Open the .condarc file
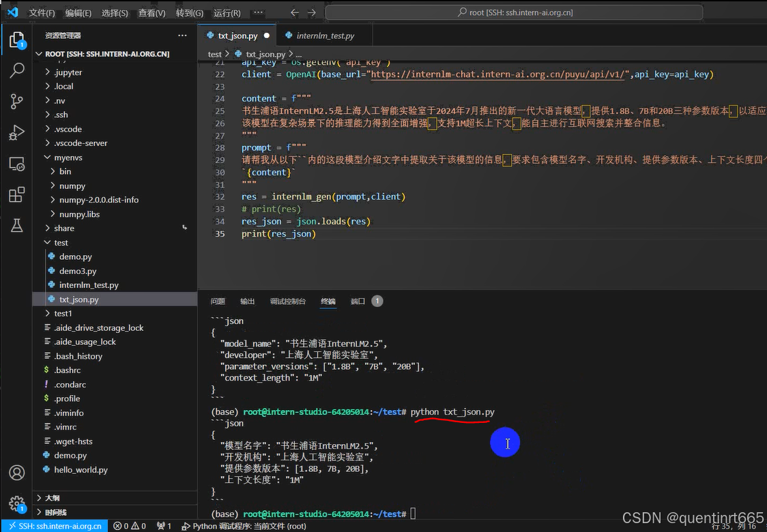Viewport: 767px width, 532px height. coord(70,384)
